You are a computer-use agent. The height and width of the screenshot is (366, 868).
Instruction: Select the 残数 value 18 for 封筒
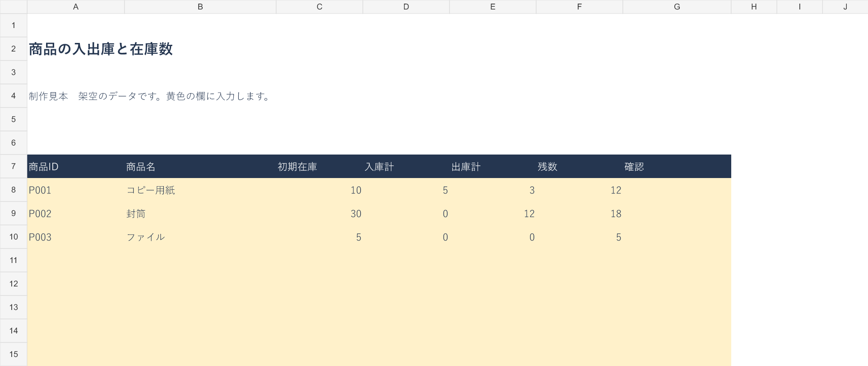pos(580,214)
